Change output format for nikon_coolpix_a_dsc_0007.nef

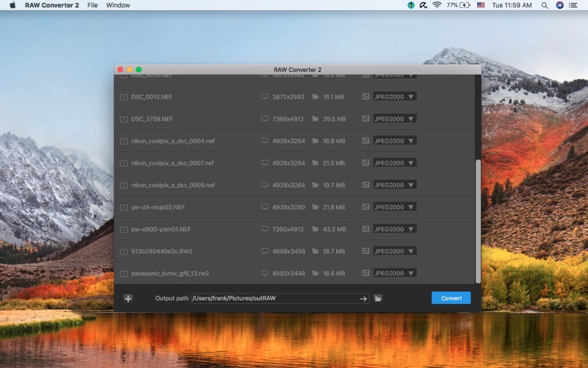(394, 163)
